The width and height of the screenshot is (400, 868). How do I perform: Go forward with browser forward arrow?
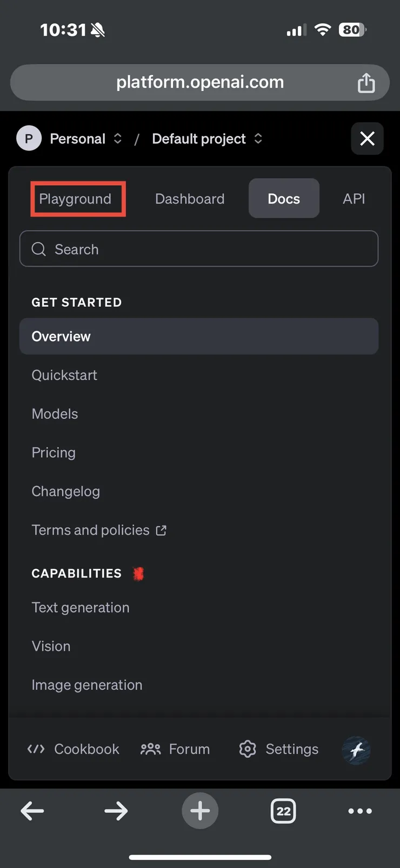click(x=116, y=811)
